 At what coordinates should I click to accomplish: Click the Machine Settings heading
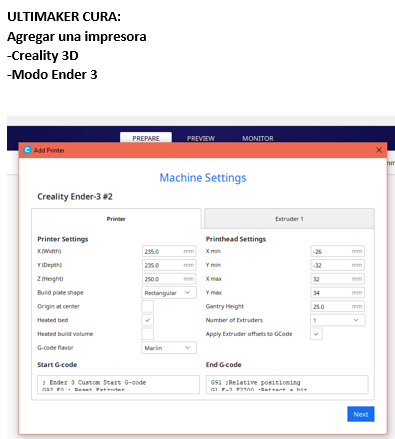click(203, 178)
